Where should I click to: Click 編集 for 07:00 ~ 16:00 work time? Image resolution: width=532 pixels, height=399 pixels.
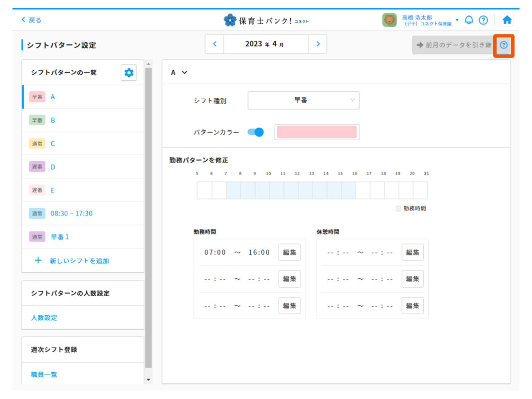[289, 252]
